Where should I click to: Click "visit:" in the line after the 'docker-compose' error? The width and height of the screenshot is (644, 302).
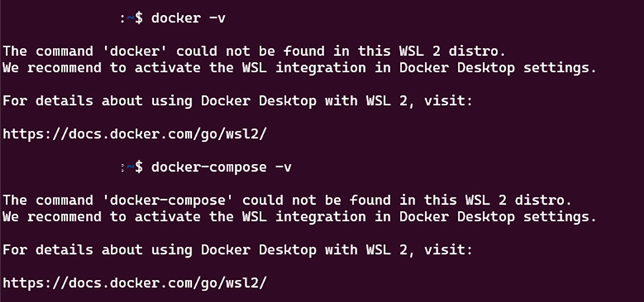coord(447,249)
